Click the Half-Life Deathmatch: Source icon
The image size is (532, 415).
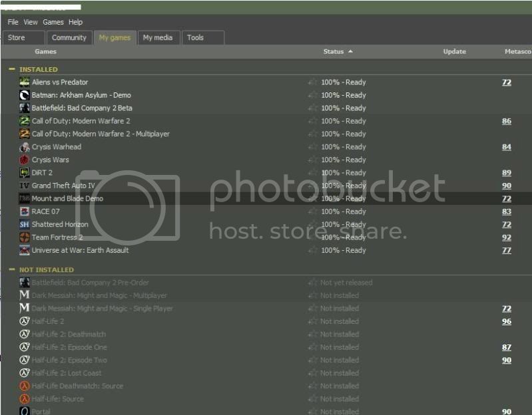pos(25,386)
